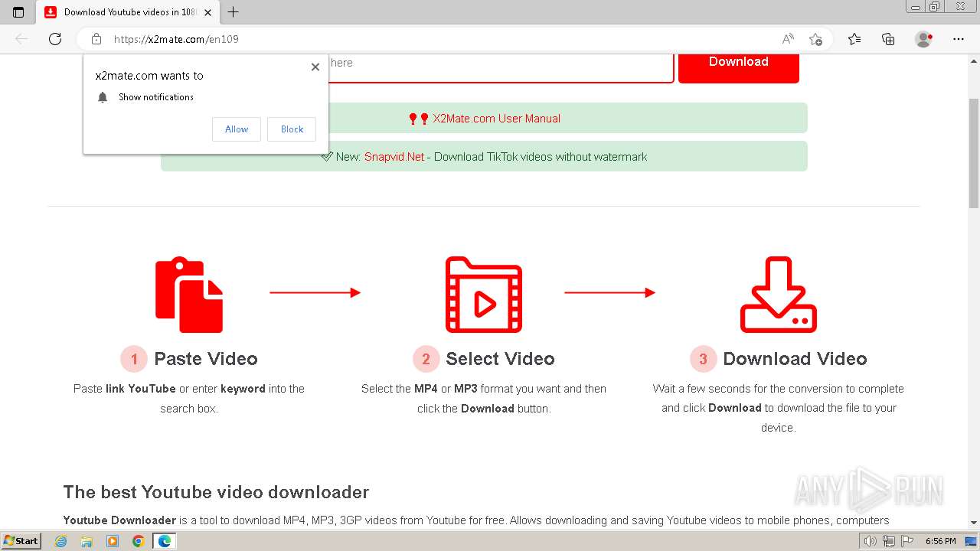
Task: Click the 'Wait a few seconds' description
Action: pyautogui.click(x=779, y=408)
